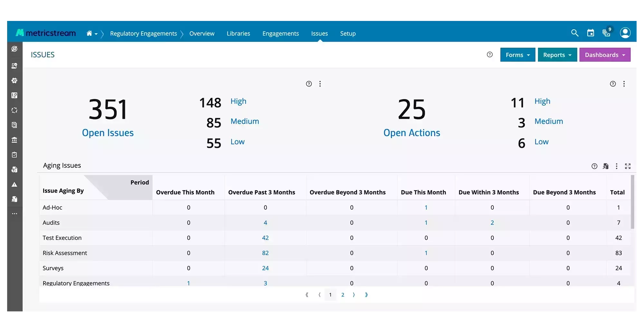Open the certificate document sidebar icon

(14, 66)
